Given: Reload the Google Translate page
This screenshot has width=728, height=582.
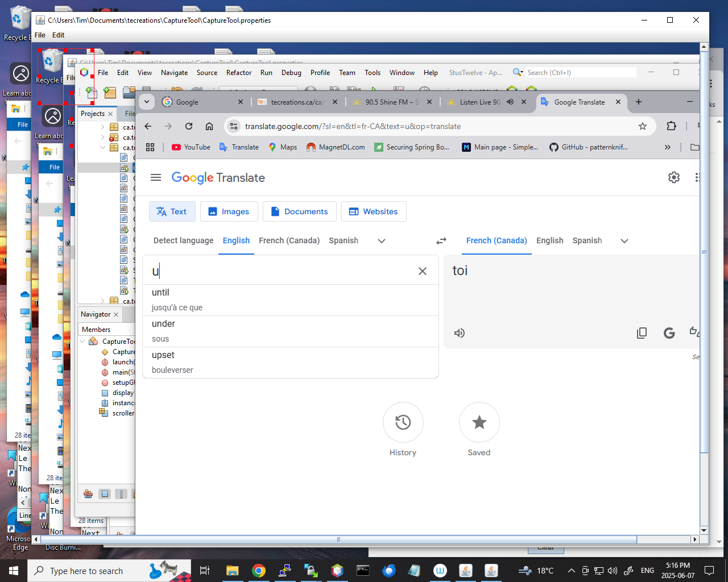Looking at the screenshot, I should coord(189,126).
